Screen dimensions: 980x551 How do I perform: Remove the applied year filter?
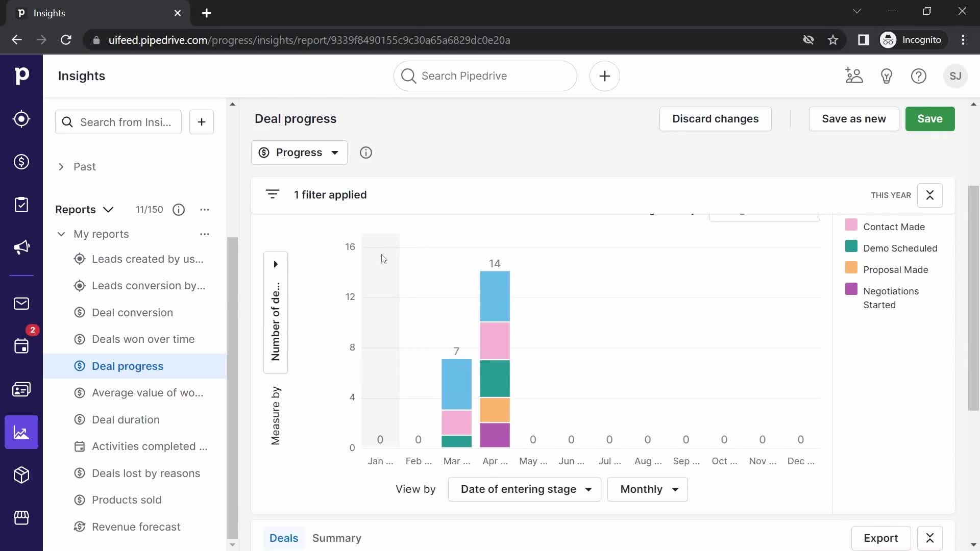pos(929,194)
